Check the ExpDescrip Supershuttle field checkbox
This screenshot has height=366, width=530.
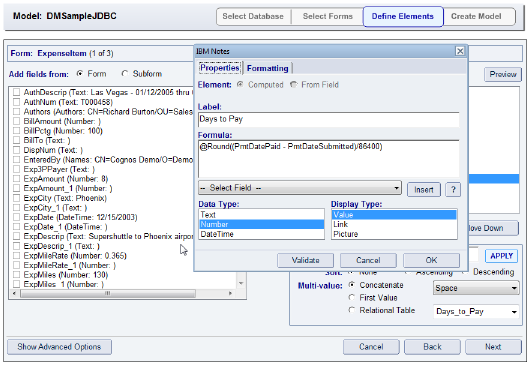pyautogui.click(x=16, y=236)
